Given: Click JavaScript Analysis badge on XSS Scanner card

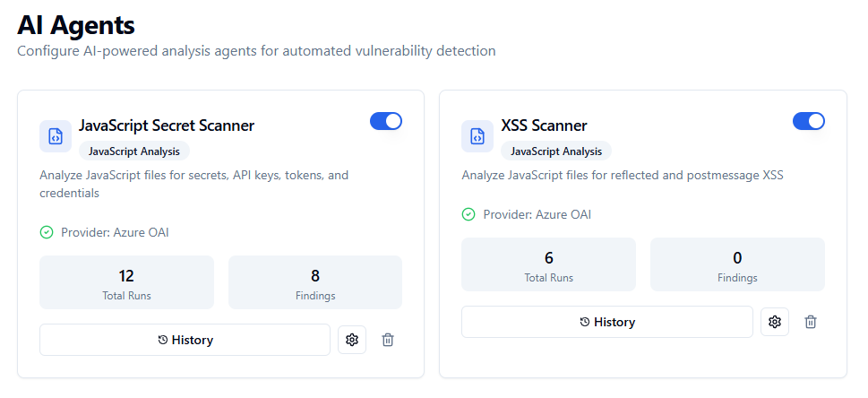Looking at the screenshot, I should pos(556,151).
